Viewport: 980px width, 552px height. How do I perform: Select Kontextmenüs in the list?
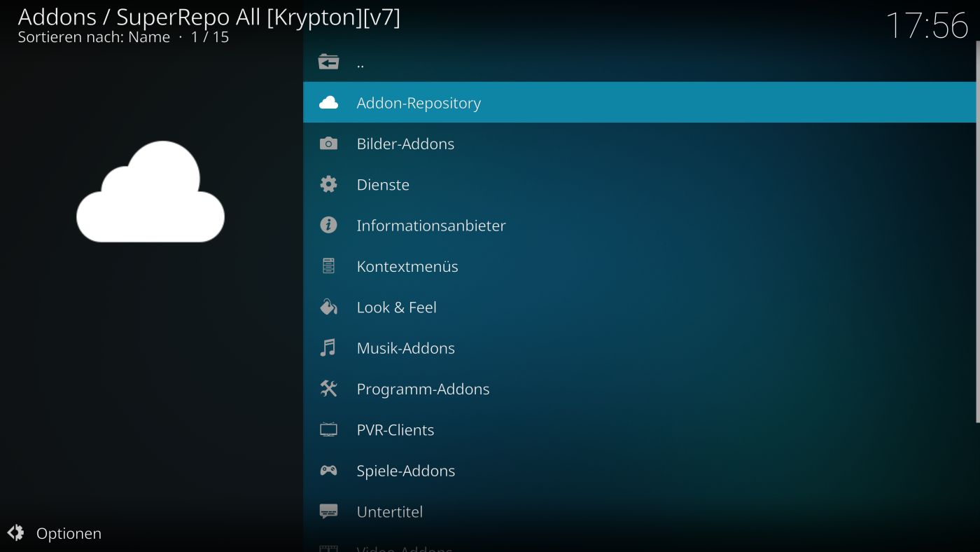[x=640, y=266]
